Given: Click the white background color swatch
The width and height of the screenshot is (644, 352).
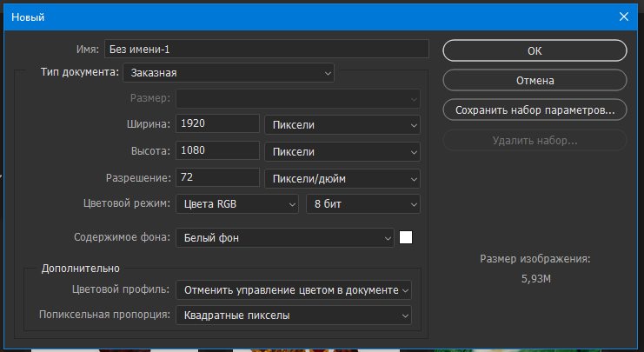Looking at the screenshot, I should (x=406, y=237).
